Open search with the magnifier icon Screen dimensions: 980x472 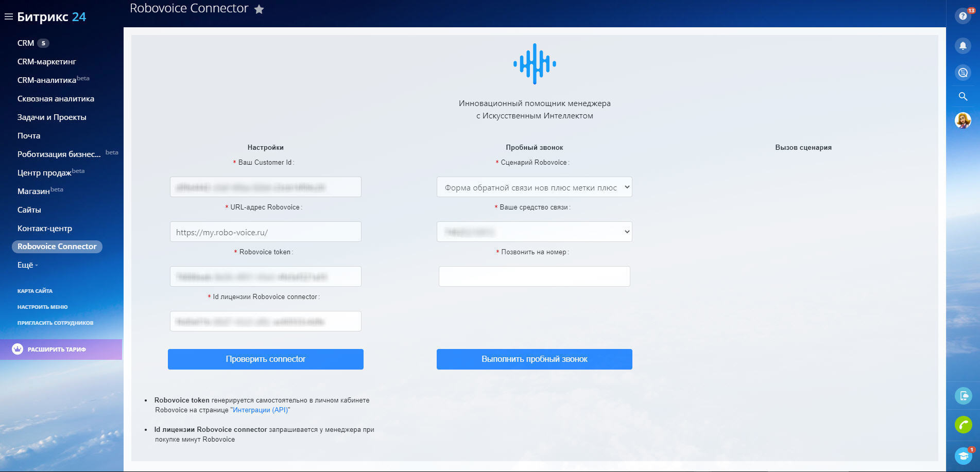pyautogui.click(x=962, y=96)
